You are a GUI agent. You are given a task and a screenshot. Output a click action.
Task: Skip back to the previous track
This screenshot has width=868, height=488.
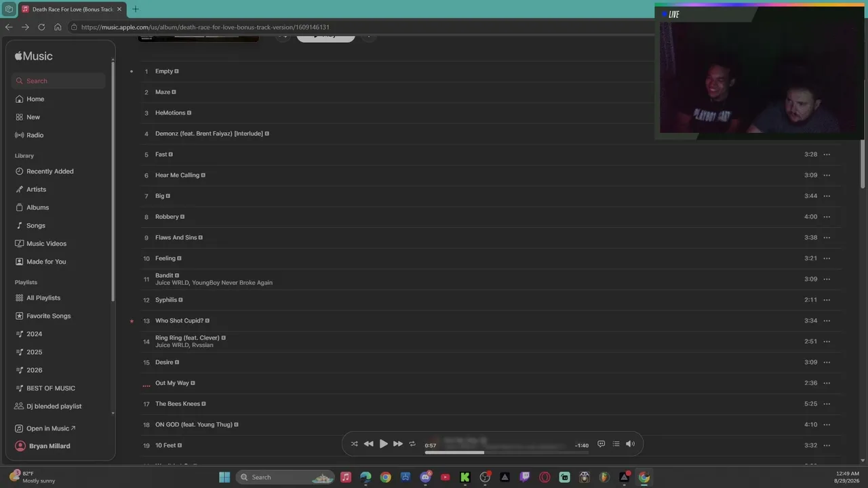(x=368, y=444)
